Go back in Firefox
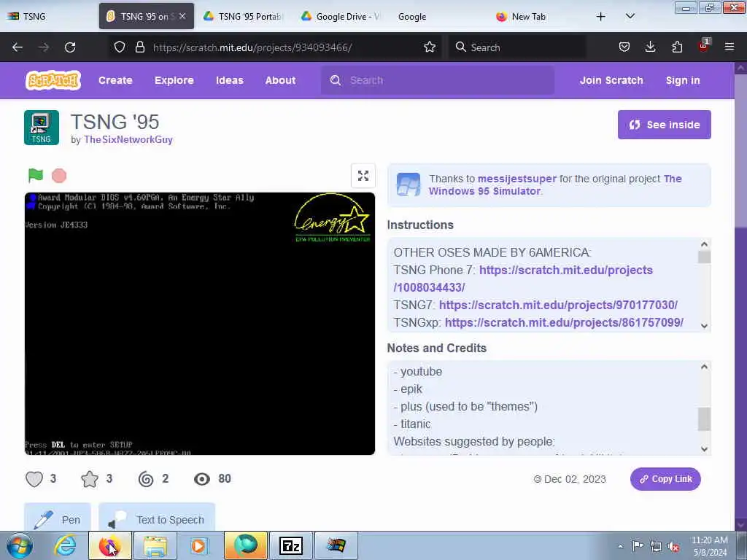 [18, 47]
